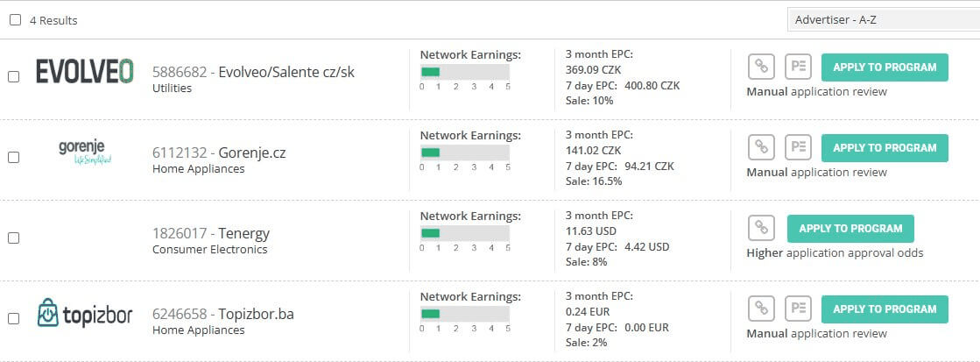This screenshot has width=980, height=362.
Task: Click the topizbor logo
Action: tap(85, 313)
